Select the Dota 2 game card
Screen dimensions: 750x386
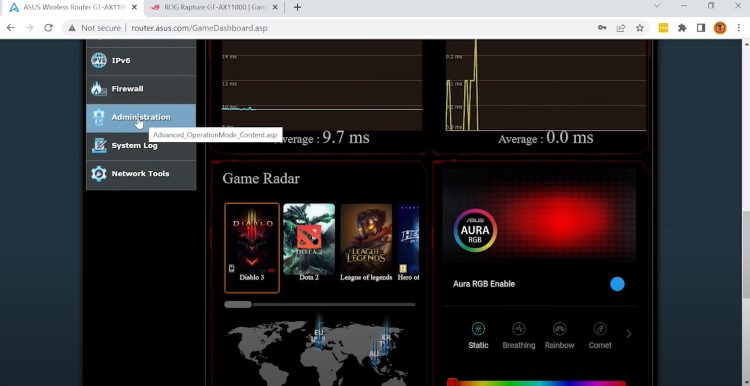pos(309,243)
